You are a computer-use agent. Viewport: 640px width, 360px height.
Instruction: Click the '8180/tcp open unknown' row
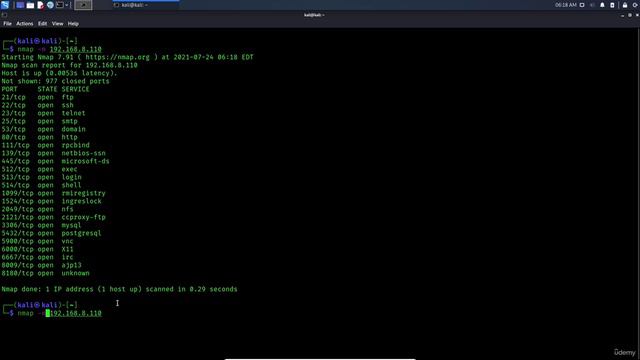(x=45, y=273)
